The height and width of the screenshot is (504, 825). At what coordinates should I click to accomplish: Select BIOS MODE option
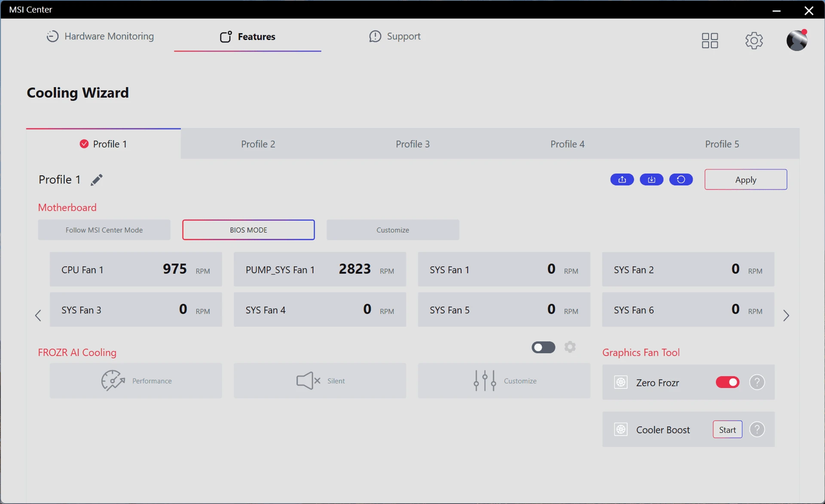[248, 230]
